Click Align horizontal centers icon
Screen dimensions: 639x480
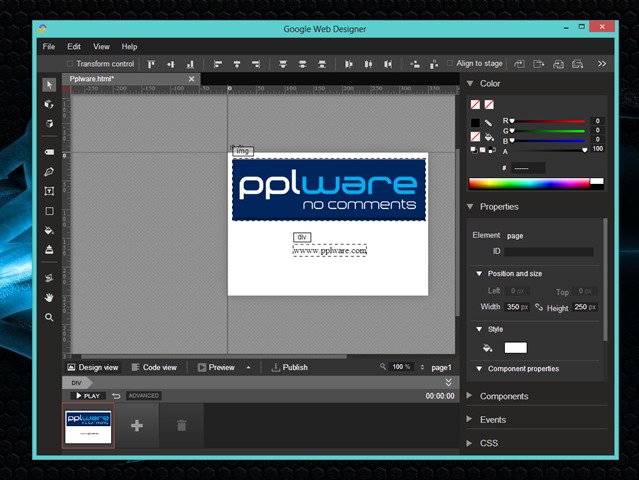pyautogui.click(x=237, y=64)
